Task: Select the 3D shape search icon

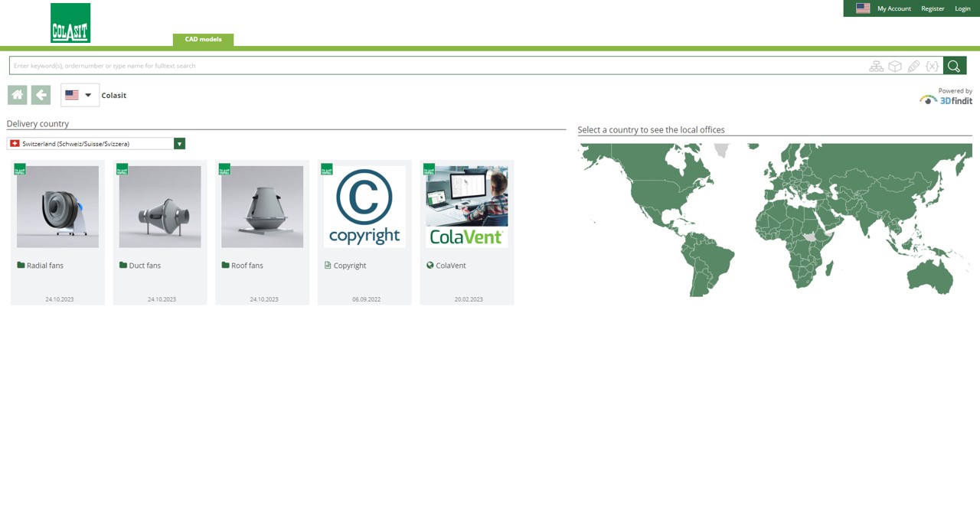Action: 895,66
